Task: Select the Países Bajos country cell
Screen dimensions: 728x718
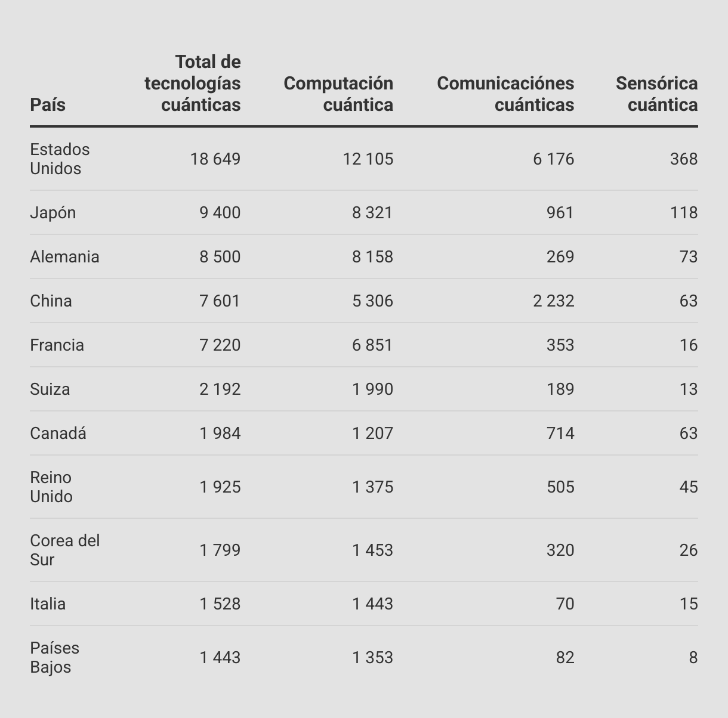Action: click(x=54, y=657)
